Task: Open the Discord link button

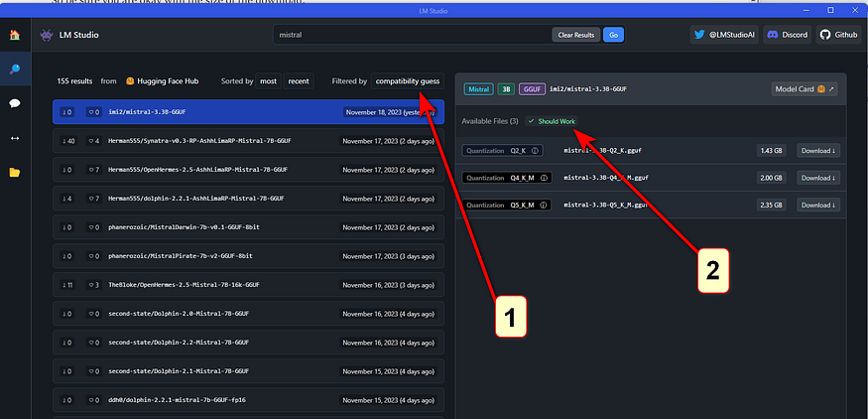Action: [x=788, y=35]
